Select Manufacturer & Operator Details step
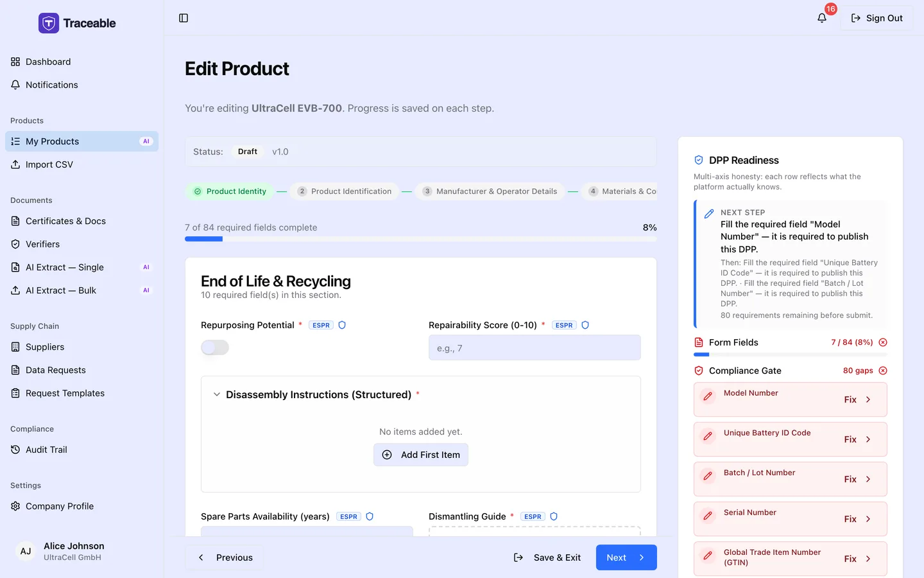This screenshot has width=924, height=578. 490,191
